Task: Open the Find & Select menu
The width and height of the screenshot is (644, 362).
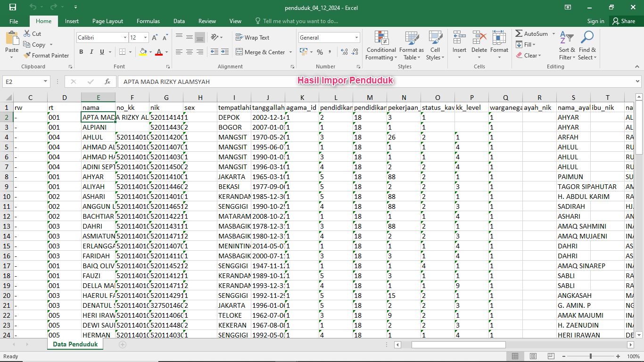Action: point(587,45)
